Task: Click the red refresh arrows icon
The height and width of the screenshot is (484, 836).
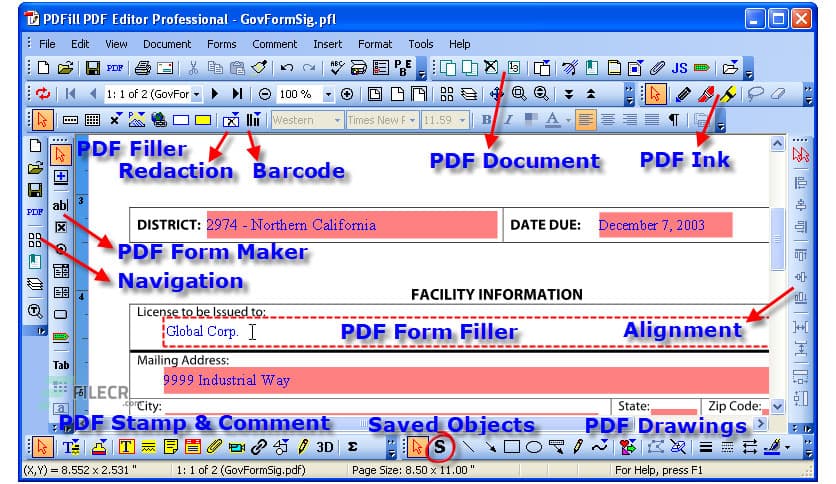Action: coord(43,94)
